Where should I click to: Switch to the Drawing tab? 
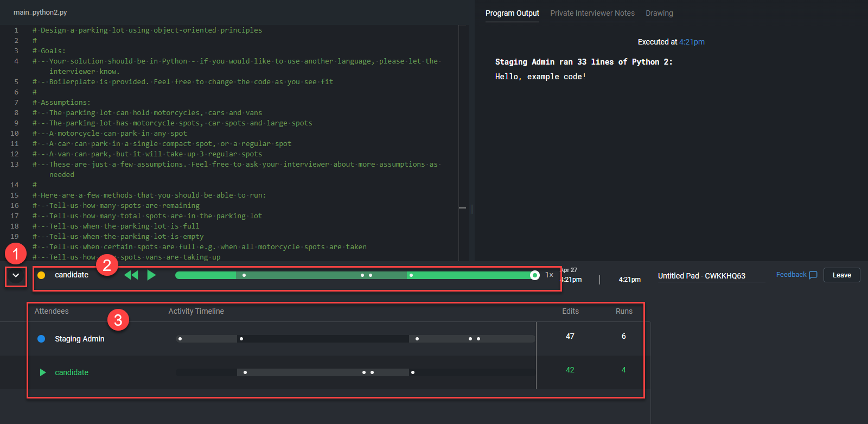point(659,13)
